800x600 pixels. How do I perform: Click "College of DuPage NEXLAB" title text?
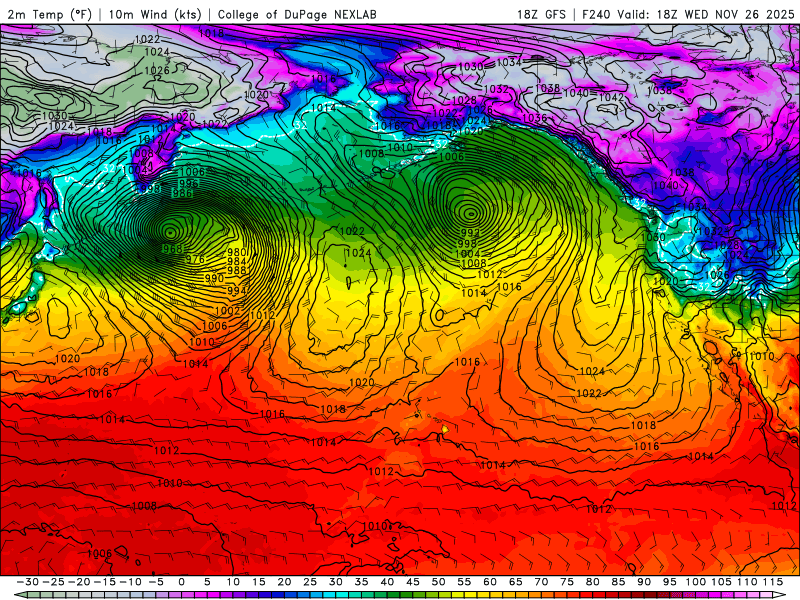click(x=297, y=14)
